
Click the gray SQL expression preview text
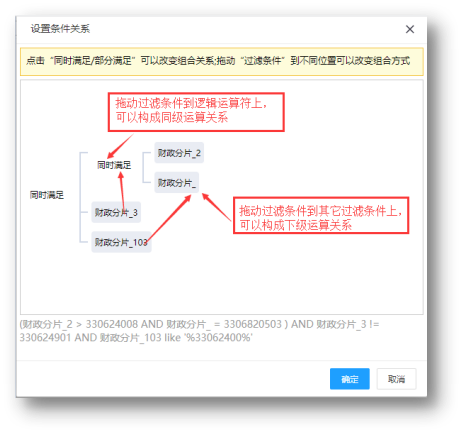(199, 331)
